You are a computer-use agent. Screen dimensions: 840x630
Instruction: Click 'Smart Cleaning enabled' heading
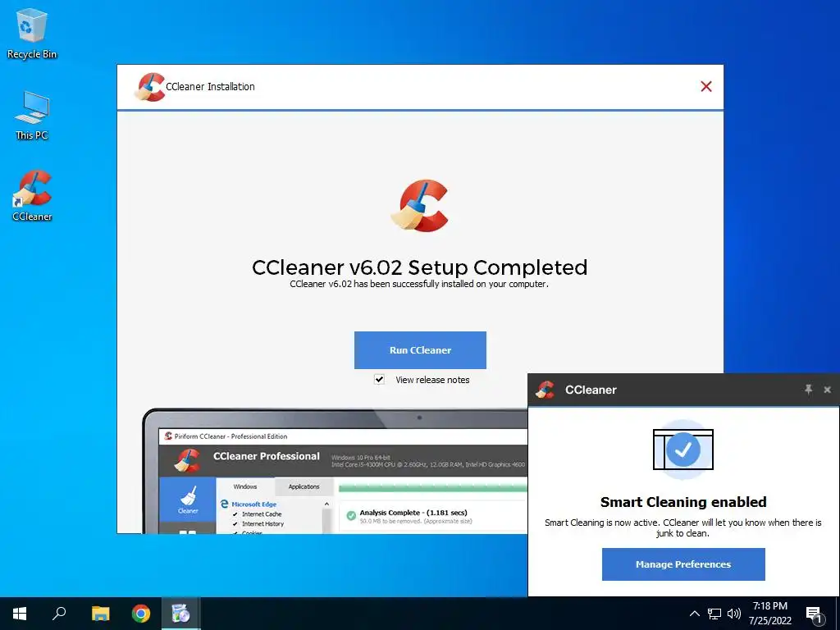click(x=683, y=502)
